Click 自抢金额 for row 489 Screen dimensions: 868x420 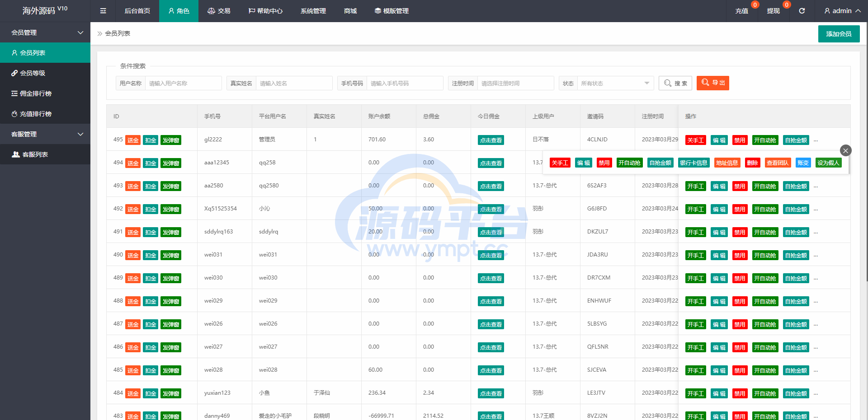[x=796, y=279]
